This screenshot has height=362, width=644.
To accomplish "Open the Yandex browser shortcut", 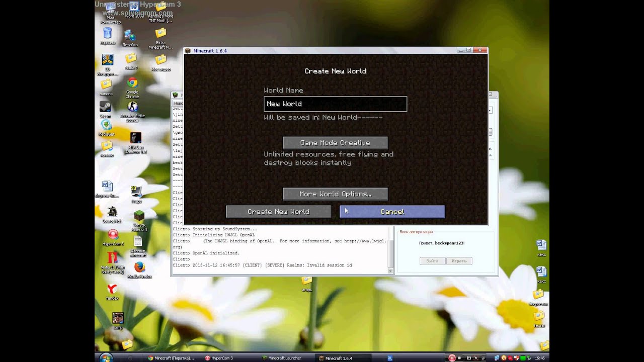I will pos(112,292).
